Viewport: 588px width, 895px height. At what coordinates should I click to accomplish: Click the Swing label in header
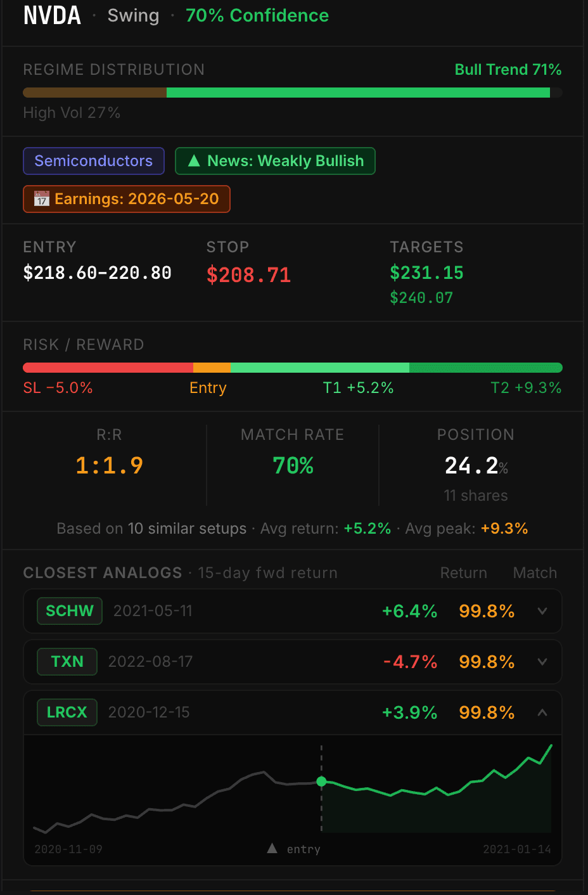[x=133, y=15]
